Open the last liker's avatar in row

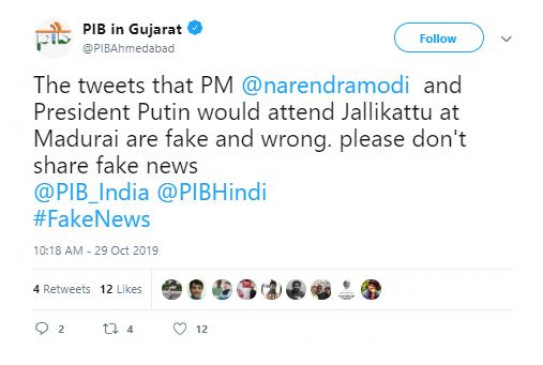tap(371, 289)
